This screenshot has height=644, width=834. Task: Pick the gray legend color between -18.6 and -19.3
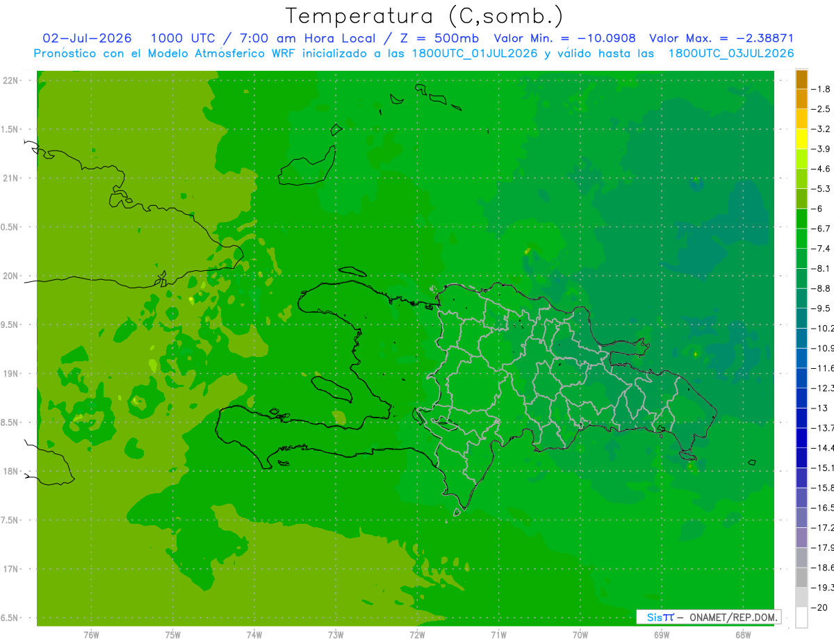pyautogui.click(x=801, y=577)
